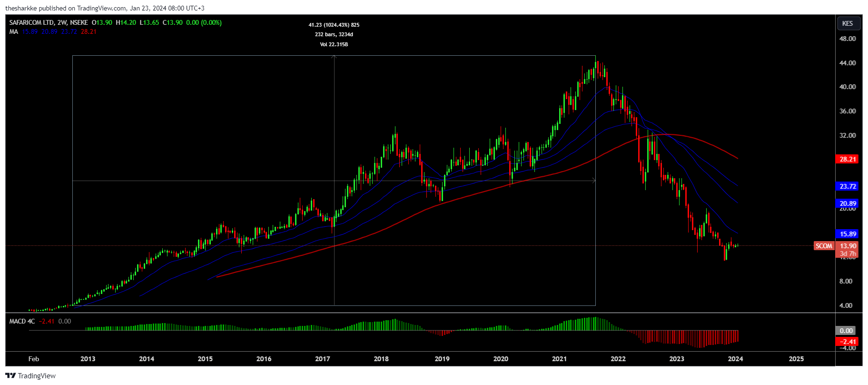The width and height of the screenshot is (868, 385).
Task: Click the 8.00 price axis label
Action: pos(846,281)
